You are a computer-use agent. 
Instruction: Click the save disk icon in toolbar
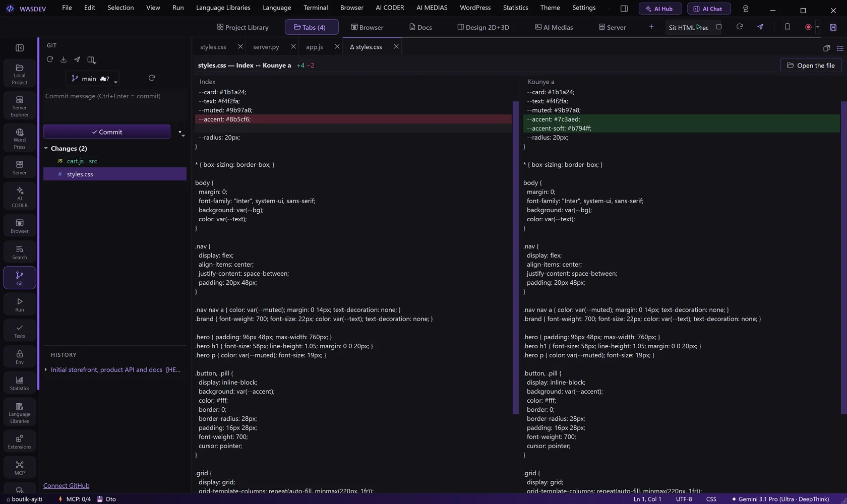point(833,27)
